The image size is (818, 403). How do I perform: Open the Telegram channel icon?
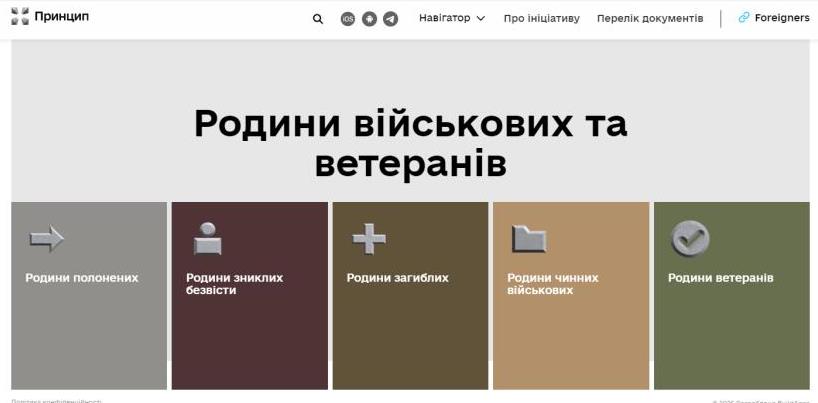(390, 18)
